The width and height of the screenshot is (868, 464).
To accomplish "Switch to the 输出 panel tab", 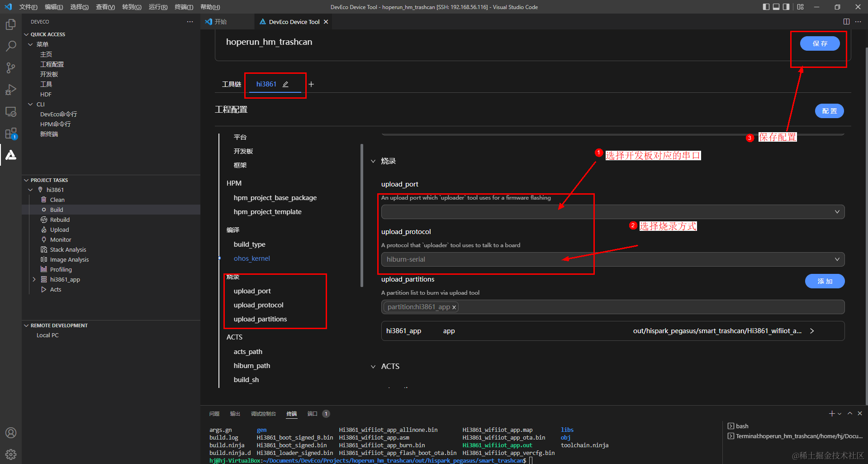I will [235, 414].
